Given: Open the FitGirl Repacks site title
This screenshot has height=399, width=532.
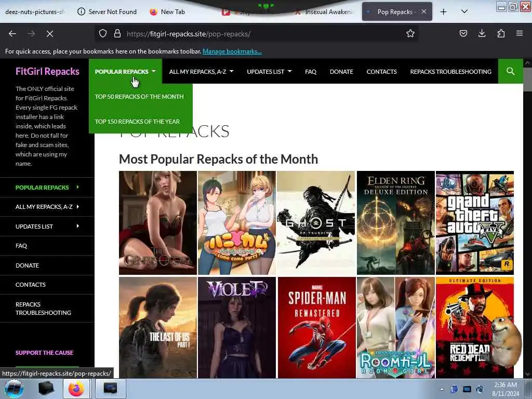Looking at the screenshot, I should pos(47,71).
